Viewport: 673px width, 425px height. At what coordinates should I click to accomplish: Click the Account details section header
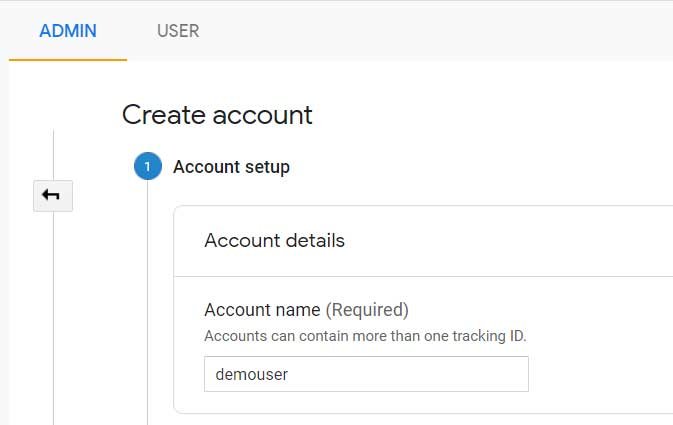tap(274, 241)
